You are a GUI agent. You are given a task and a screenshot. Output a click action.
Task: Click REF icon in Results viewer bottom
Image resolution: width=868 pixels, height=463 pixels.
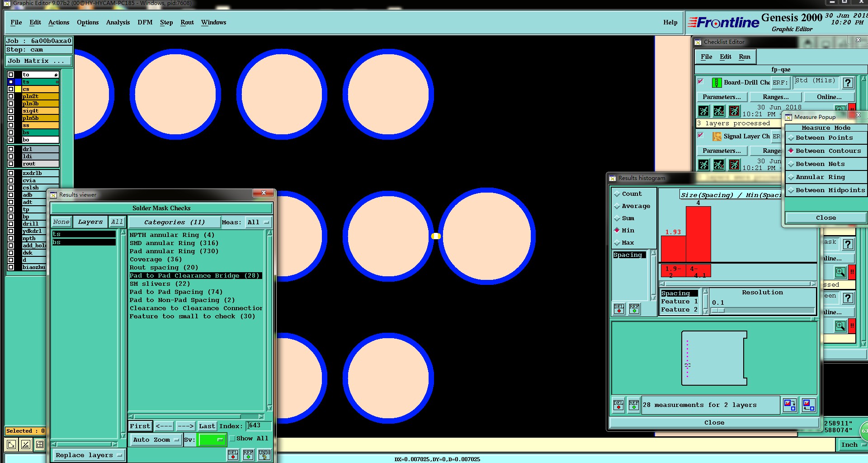tap(248, 455)
